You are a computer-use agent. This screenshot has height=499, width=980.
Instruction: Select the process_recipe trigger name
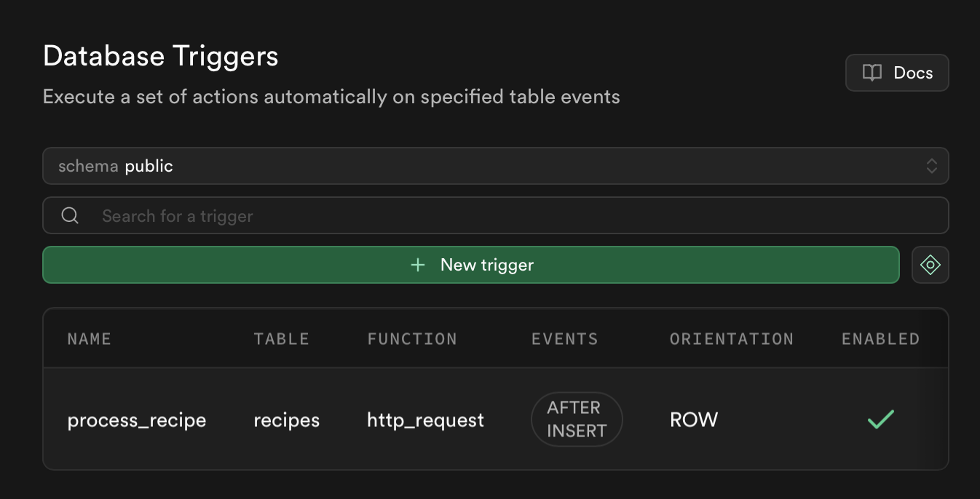coord(137,420)
